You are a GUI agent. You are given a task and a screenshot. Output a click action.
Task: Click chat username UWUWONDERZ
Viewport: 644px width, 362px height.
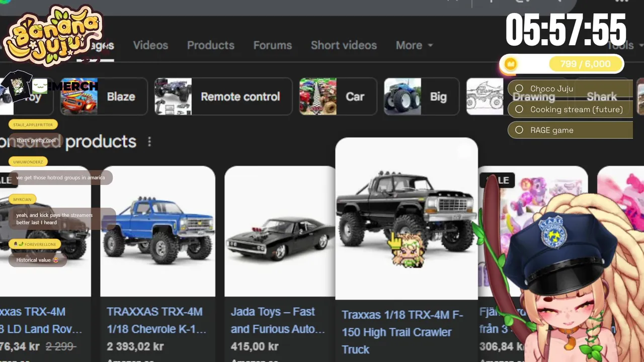28,162
